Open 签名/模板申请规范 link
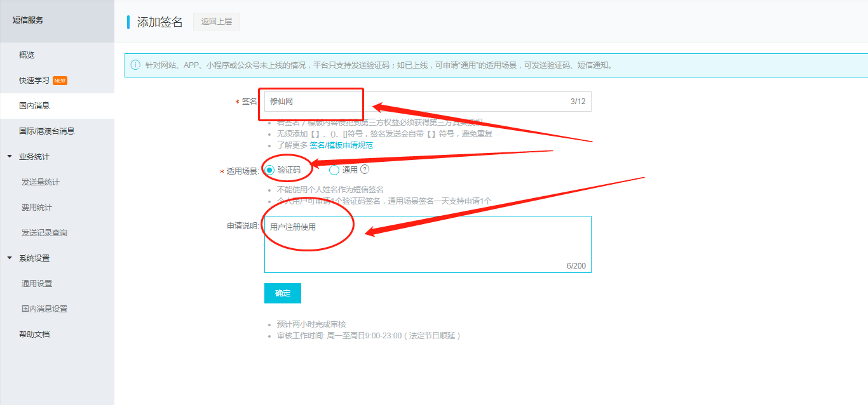Viewport: 868px width, 405px height. point(341,145)
